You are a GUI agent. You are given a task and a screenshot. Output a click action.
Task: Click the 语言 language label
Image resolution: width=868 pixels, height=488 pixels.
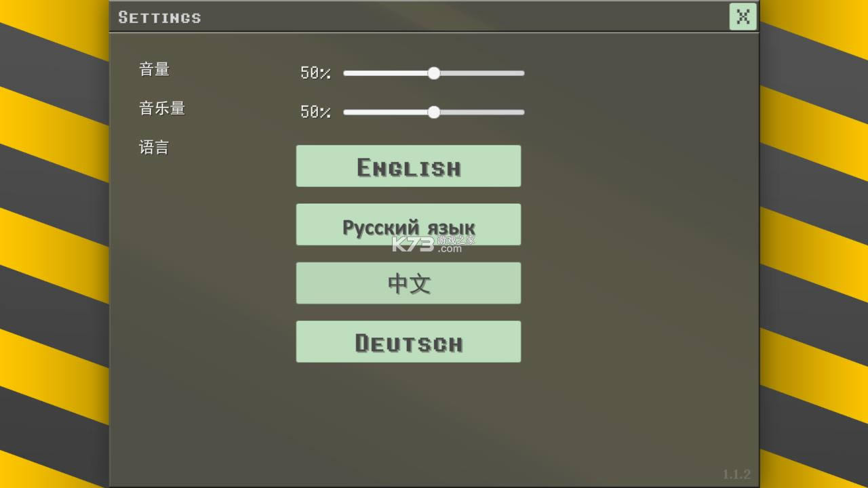tap(153, 147)
